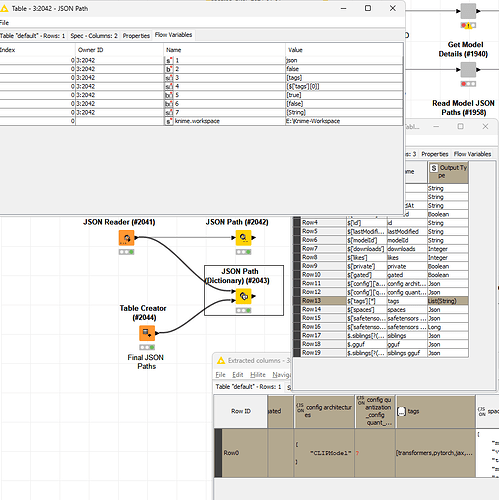Image resolution: width=499 pixels, height=500 pixels.
Task: Select the JSON Reader node icon
Action: [126, 238]
